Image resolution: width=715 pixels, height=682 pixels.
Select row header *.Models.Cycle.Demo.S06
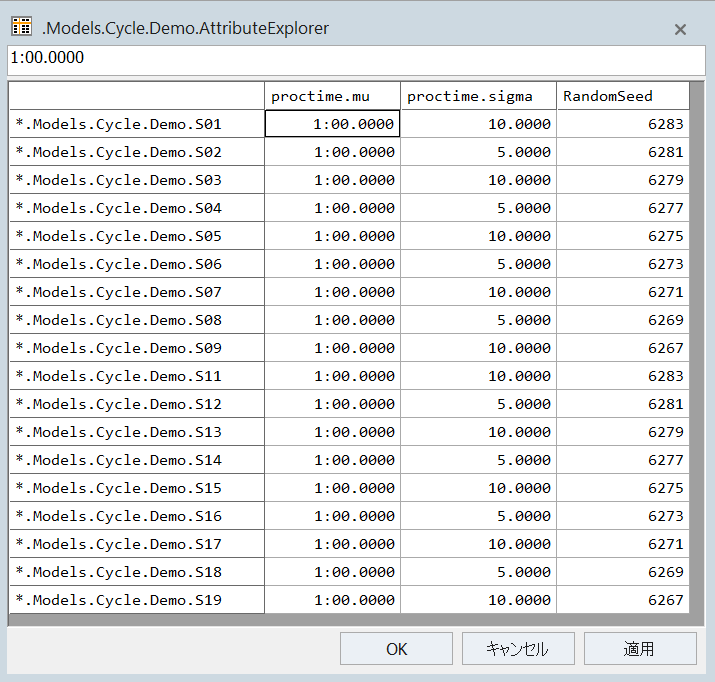(137, 264)
